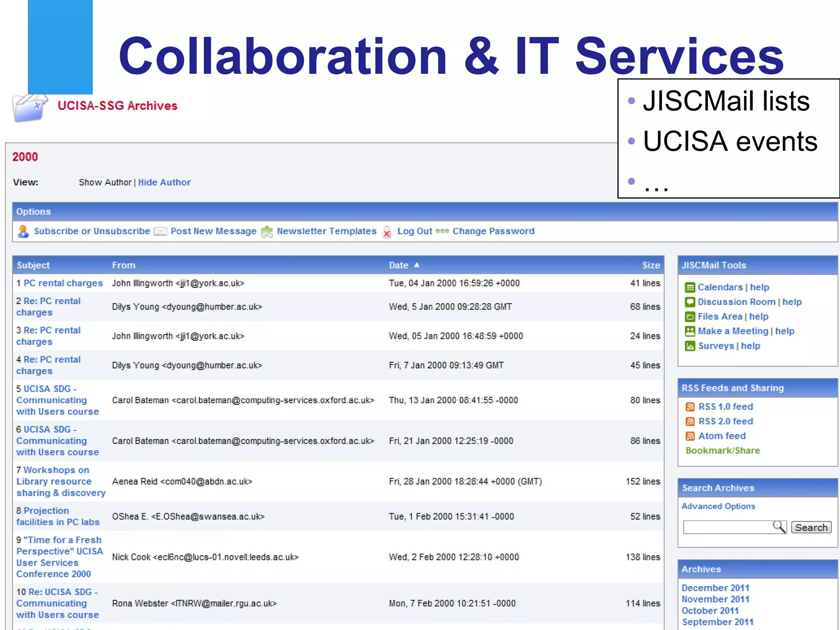The image size is (840, 630).
Task: Choose Show Author view option
Action: (105, 183)
